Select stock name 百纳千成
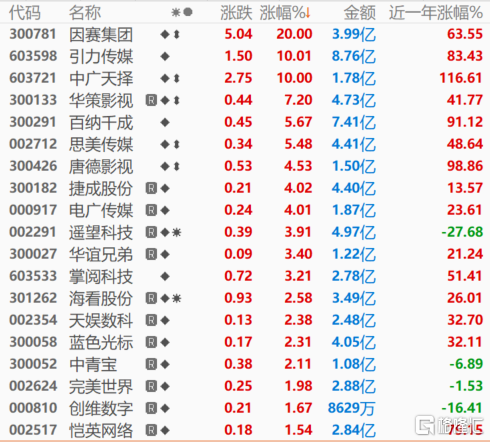The width and height of the screenshot is (490, 442). [x=101, y=122]
